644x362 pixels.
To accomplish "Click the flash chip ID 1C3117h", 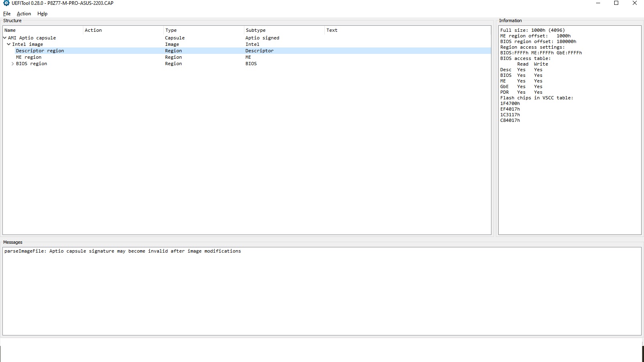I will (x=510, y=115).
